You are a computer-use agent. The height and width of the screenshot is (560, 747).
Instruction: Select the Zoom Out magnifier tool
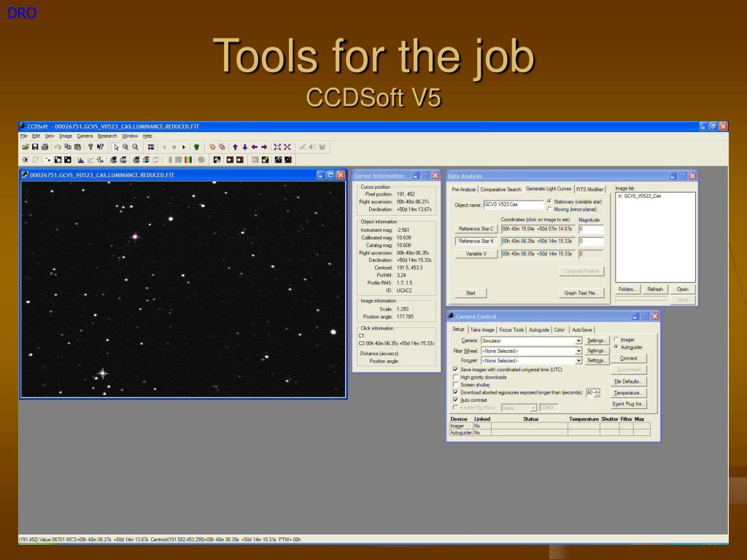tap(135, 147)
